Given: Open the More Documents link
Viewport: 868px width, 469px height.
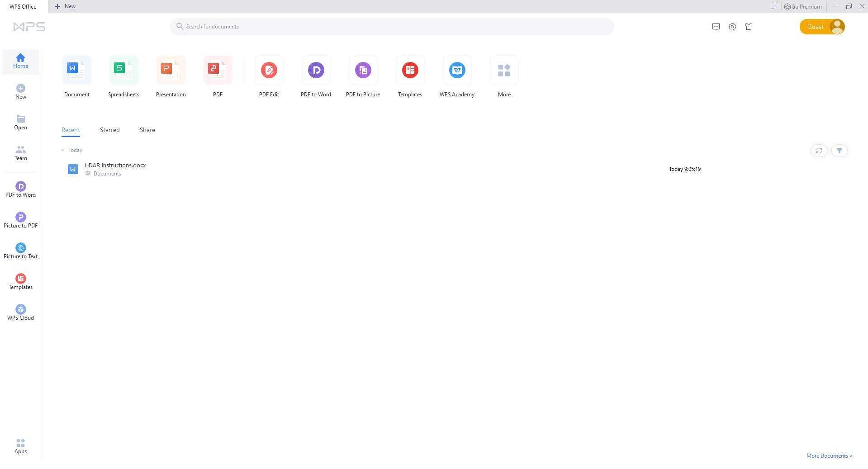Looking at the screenshot, I should pyautogui.click(x=829, y=456).
